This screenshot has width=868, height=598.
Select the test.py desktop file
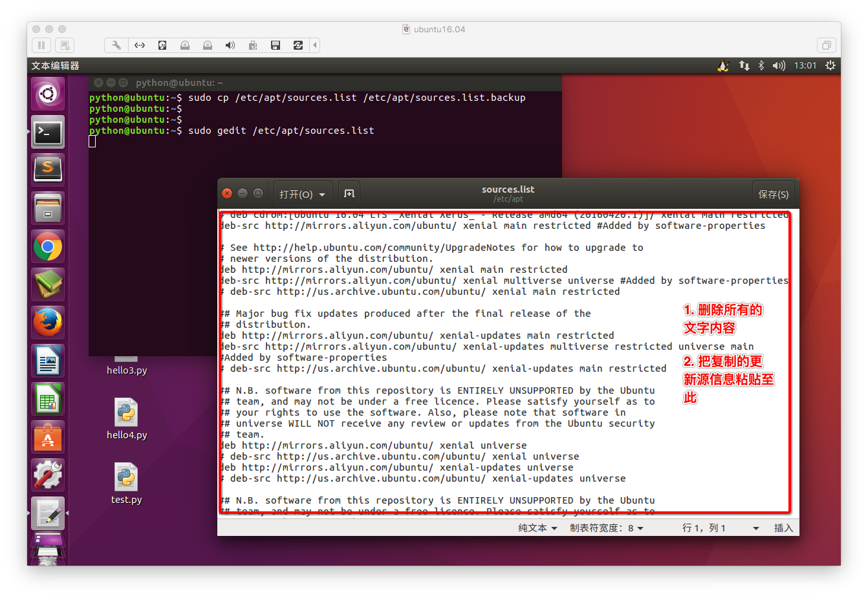click(127, 484)
